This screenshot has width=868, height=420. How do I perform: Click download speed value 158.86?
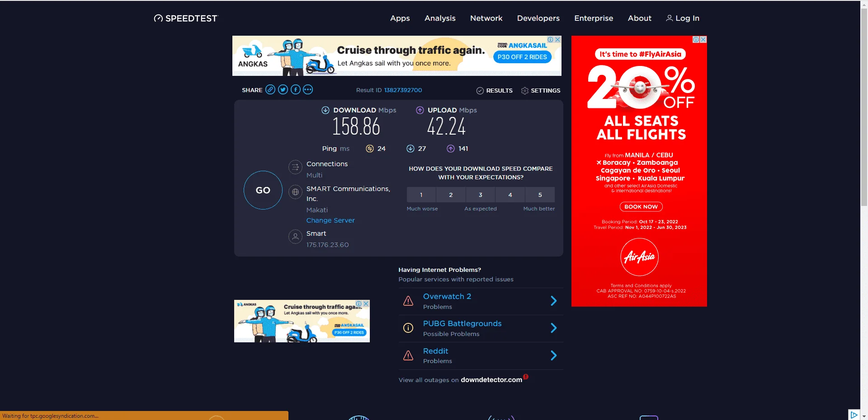point(356,126)
